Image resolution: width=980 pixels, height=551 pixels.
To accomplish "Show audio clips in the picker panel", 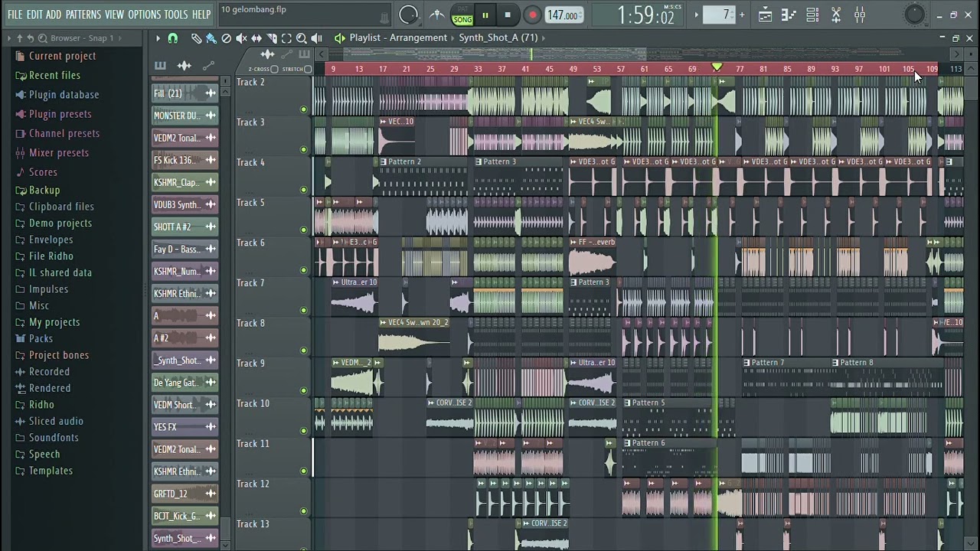I will click(185, 66).
